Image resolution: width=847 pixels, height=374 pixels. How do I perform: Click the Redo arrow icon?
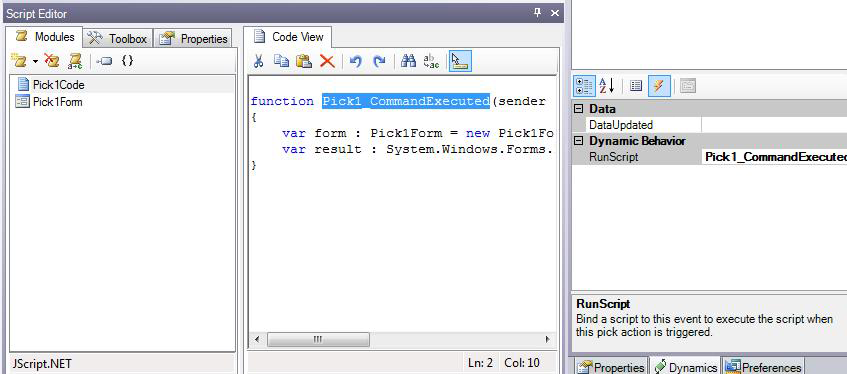coord(379,61)
